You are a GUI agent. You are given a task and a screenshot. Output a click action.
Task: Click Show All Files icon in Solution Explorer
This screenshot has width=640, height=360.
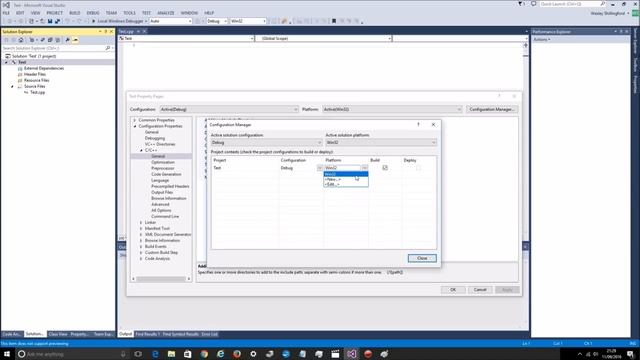[58, 40]
